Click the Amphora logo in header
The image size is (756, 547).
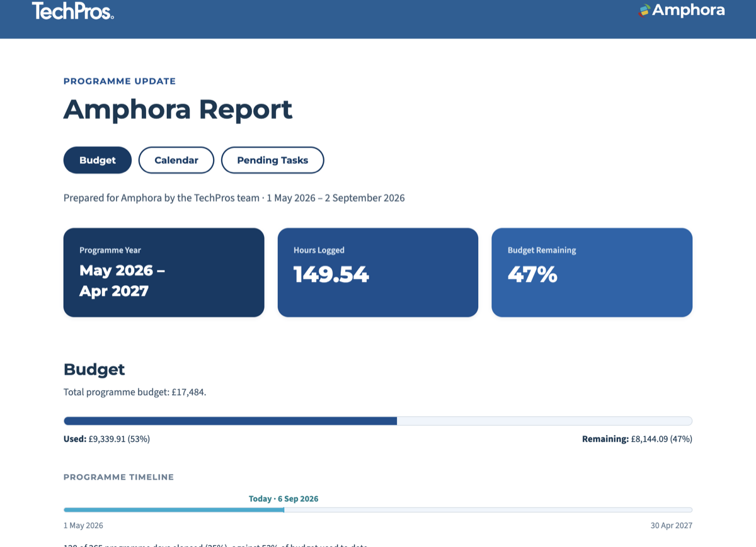point(681,10)
